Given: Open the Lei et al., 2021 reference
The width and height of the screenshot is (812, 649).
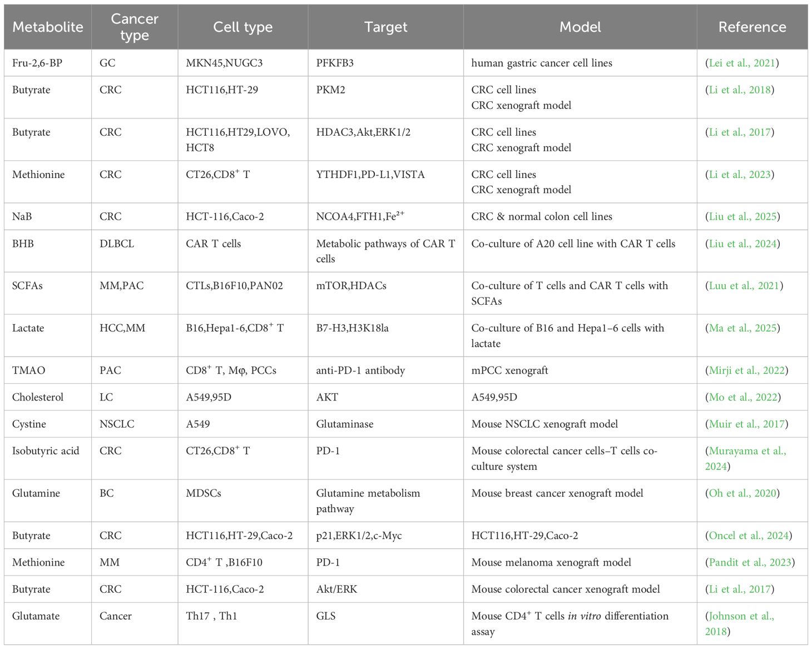Looking at the screenshot, I should tap(742, 63).
